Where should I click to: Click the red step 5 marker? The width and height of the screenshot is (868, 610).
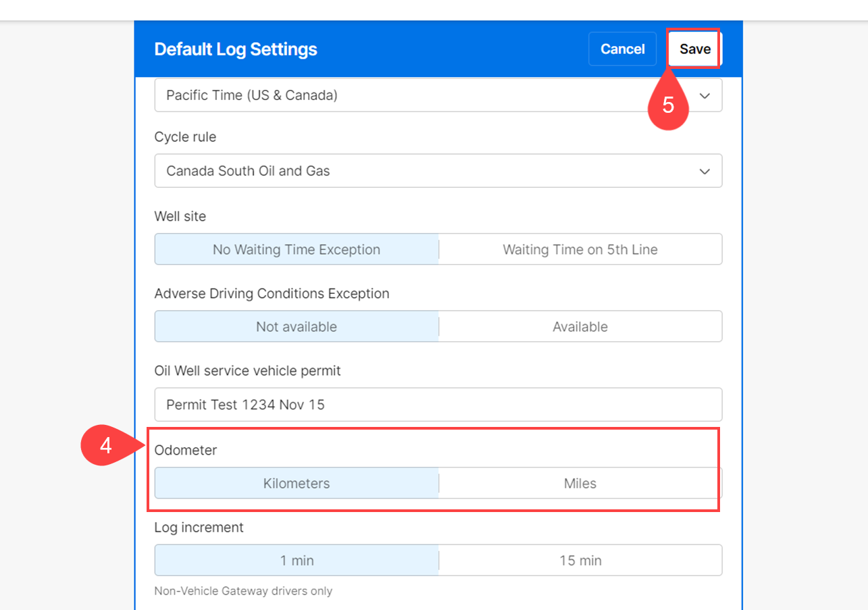667,105
